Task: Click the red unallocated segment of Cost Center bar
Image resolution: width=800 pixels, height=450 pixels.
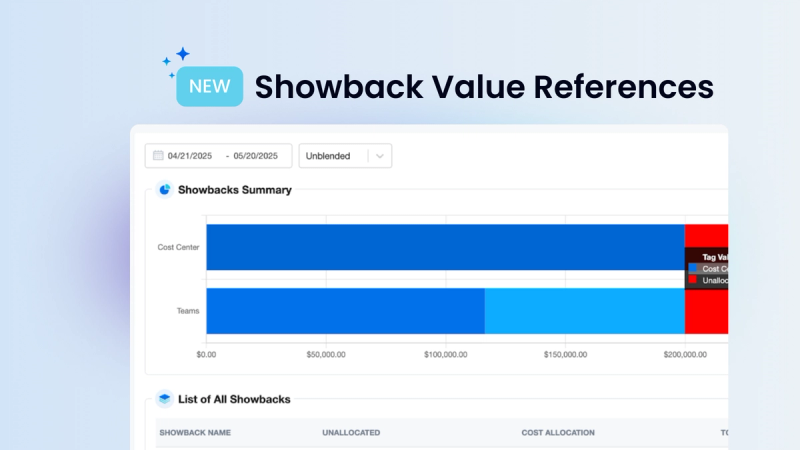Action: tap(706, 236)
